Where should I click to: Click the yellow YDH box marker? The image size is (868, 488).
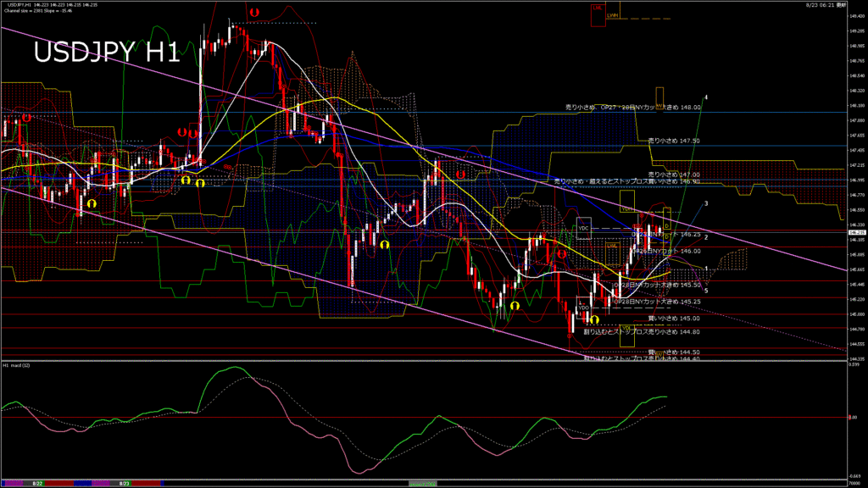(x=626, y=208)
